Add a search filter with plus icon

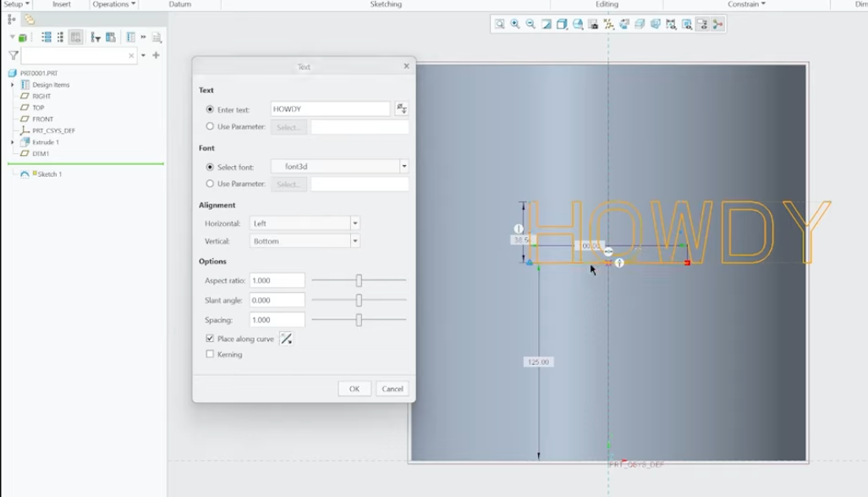click(157, 55)
